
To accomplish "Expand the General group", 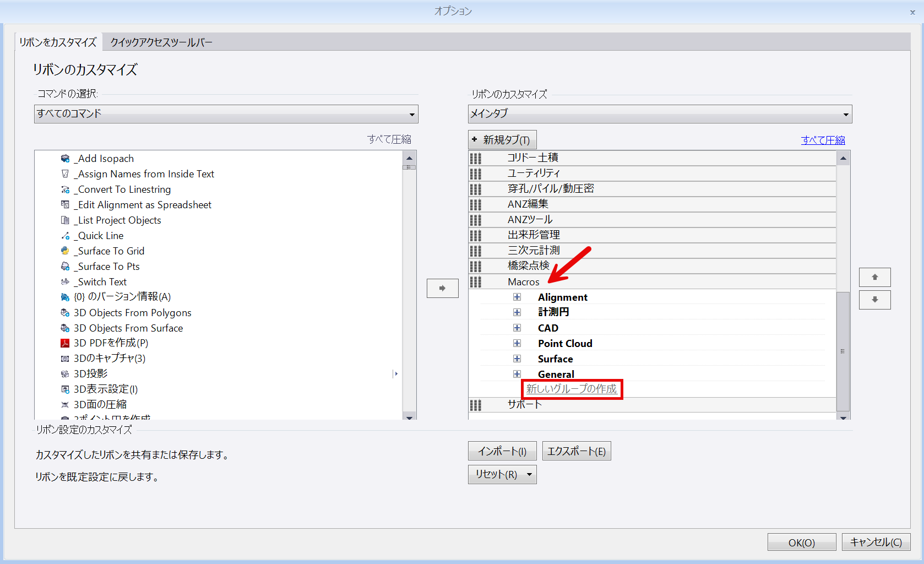I will point(517,375).
